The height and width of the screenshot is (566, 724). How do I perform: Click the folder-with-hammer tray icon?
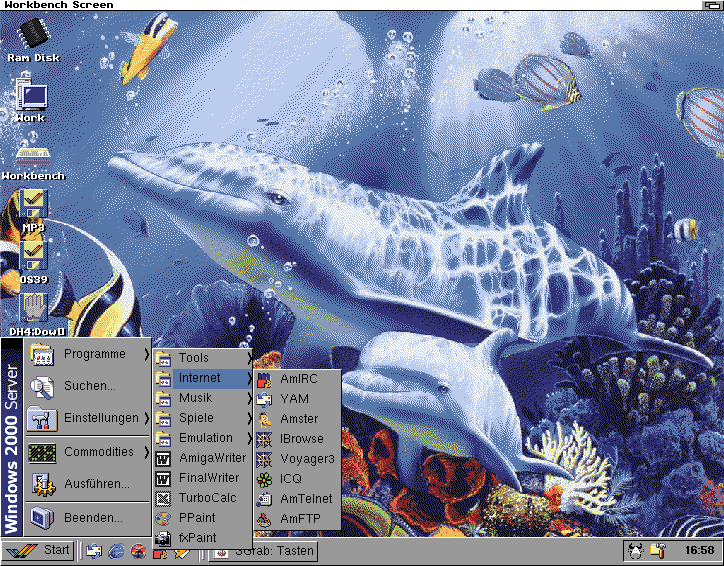[657, 551]
